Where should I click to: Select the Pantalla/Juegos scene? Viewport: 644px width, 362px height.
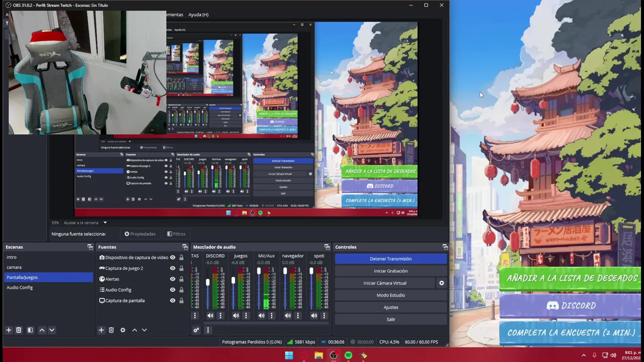coord(48,277)
